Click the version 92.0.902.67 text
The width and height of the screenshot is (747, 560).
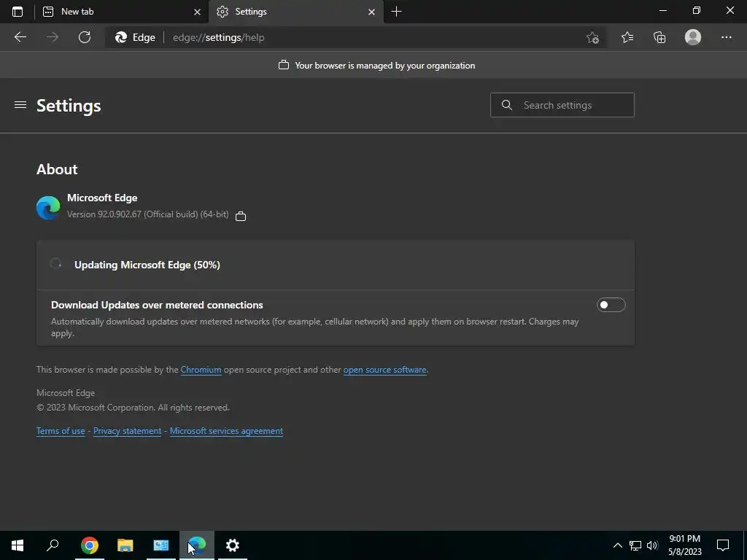tap(147, 214)
